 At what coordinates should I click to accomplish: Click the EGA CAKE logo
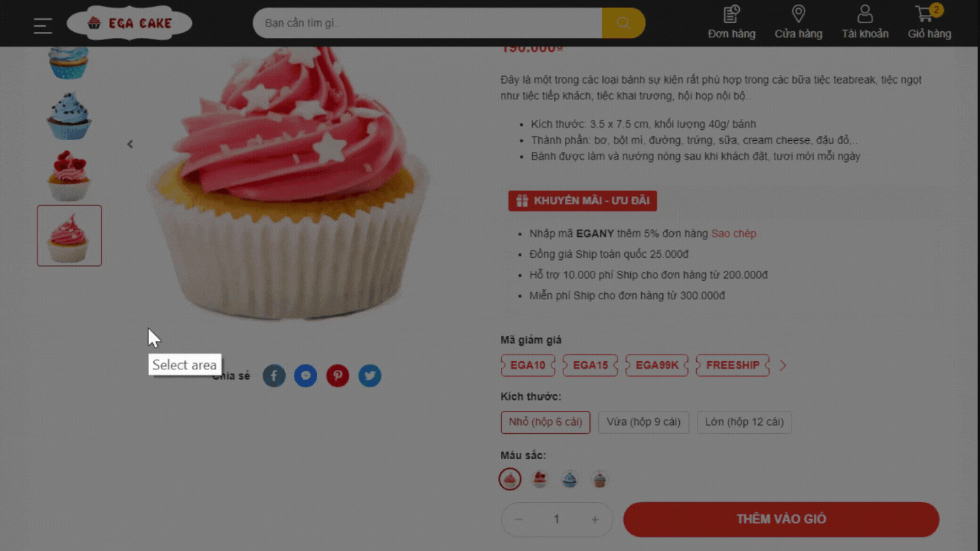129,23
